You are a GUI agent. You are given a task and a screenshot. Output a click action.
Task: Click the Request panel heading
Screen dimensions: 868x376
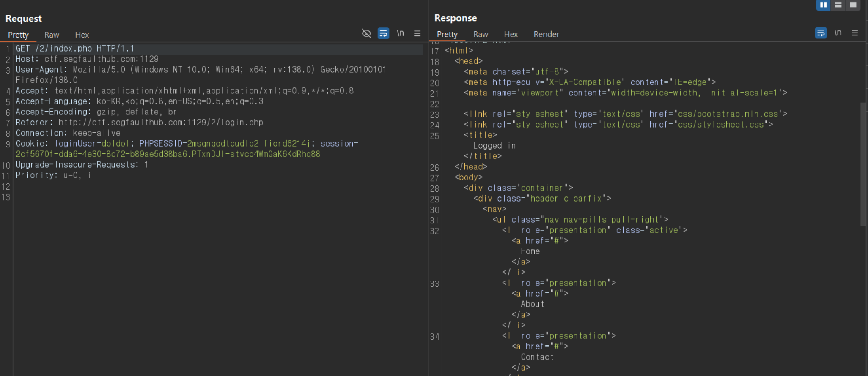24,19
